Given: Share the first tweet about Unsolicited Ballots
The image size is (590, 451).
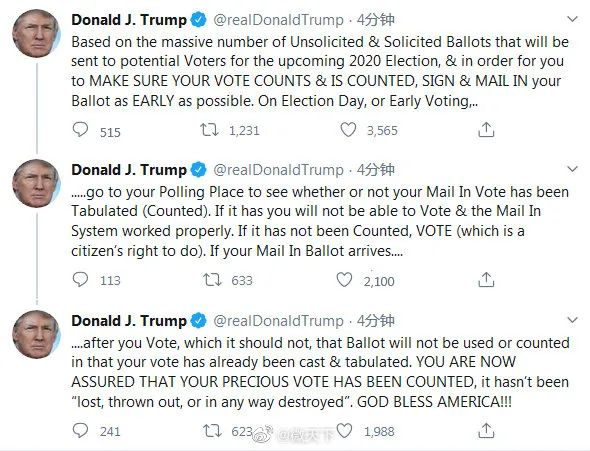Looking at the screenshot, I should [x=486, y=130].
